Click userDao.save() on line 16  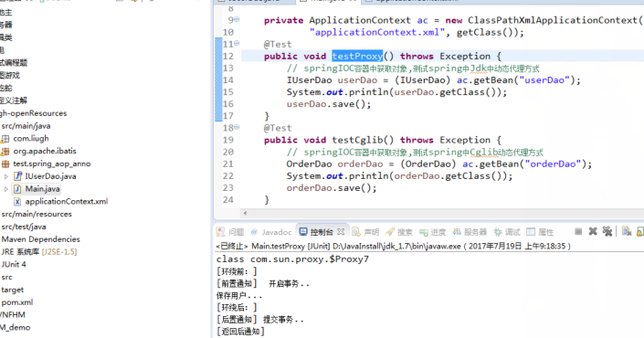point(329,104)
